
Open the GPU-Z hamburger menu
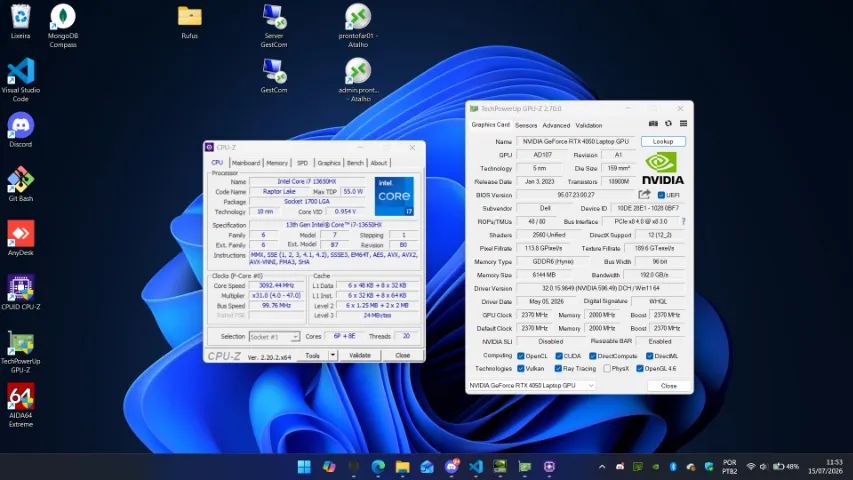[683, 124]
